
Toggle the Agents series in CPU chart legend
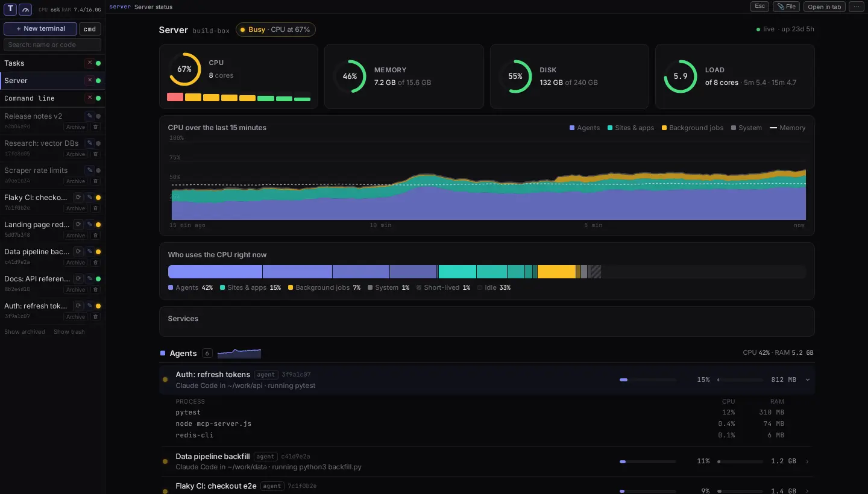coord(585,128)
